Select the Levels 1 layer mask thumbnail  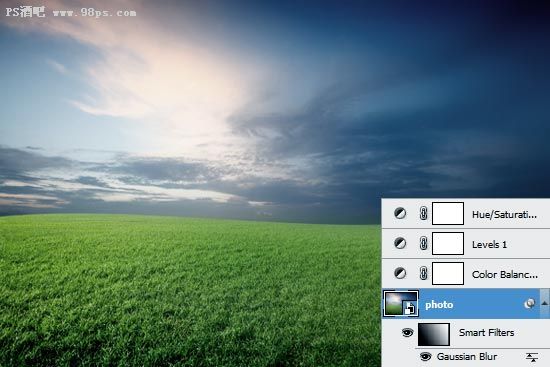click(x=448, y=243)
